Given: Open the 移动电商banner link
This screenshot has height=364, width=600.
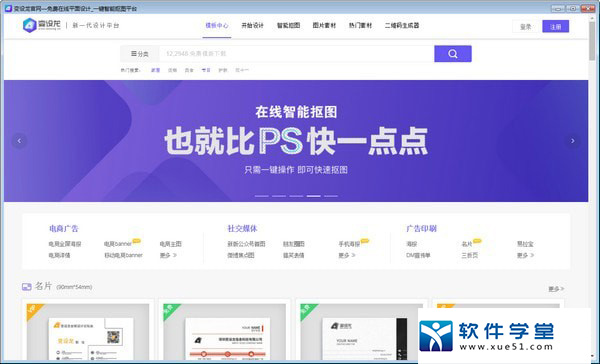Looking at the screenshot, I should pyautogui.click(x=123, y=255).
